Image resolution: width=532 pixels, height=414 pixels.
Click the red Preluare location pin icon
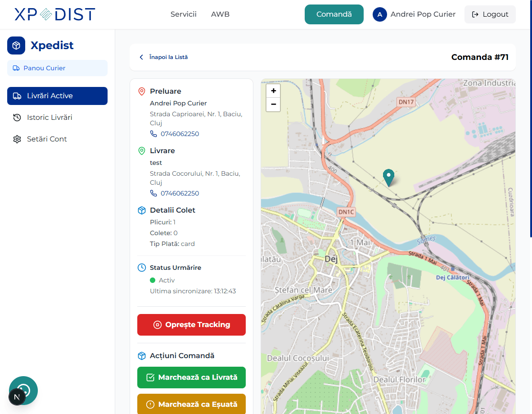142,91
